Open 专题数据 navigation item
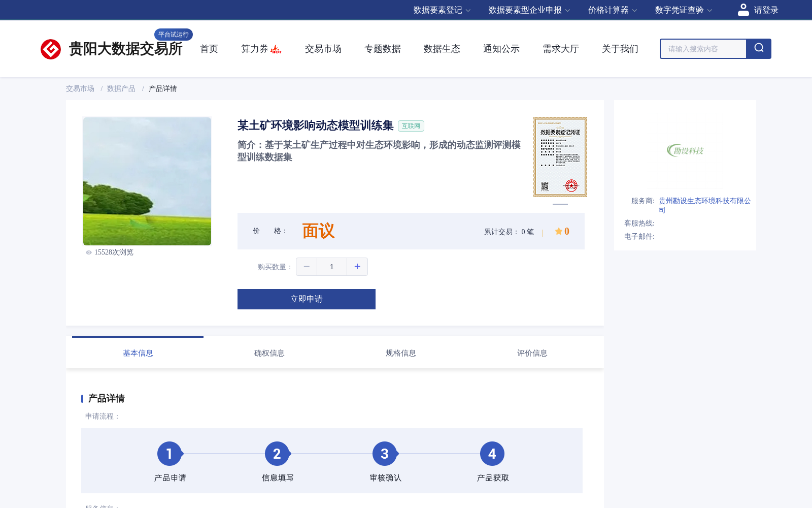This screenshot has width=812, height=508. tap(383, 49)
